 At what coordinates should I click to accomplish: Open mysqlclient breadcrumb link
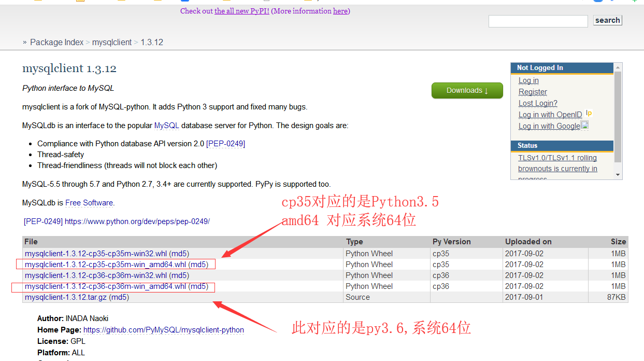click(x=112, y=43)
